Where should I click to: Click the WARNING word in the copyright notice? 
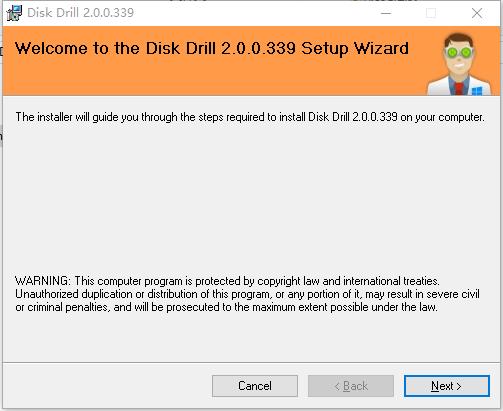click(43, 281)
